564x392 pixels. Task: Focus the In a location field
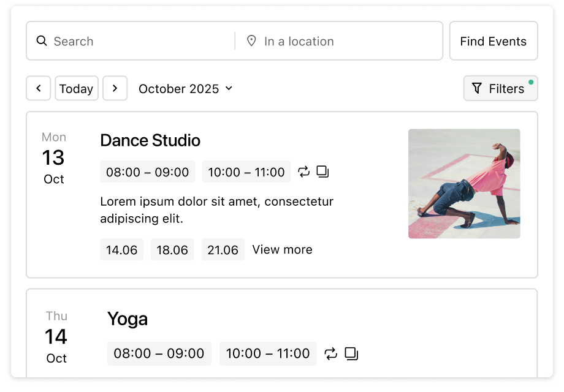343,41
